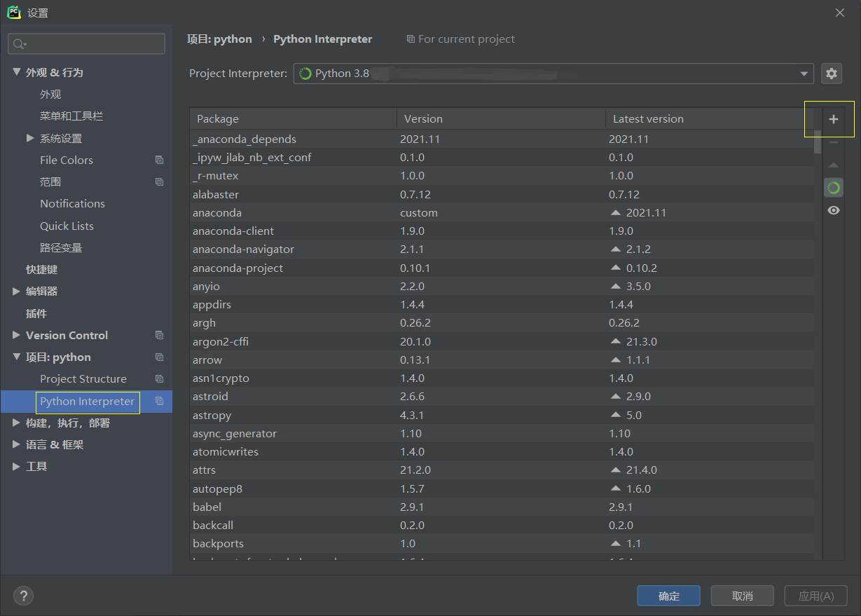Select 外观 settings page

[x=50, y=95]
